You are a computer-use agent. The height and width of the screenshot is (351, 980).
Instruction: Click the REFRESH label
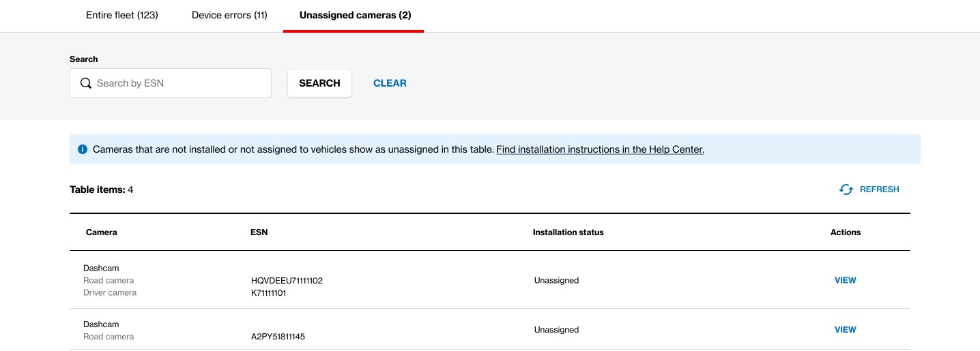(880, 189)
